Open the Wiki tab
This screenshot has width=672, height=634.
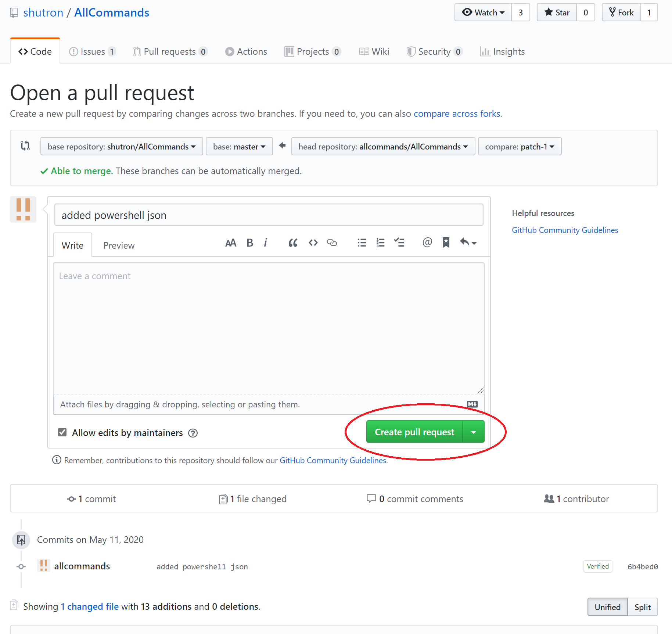[374, 51]
